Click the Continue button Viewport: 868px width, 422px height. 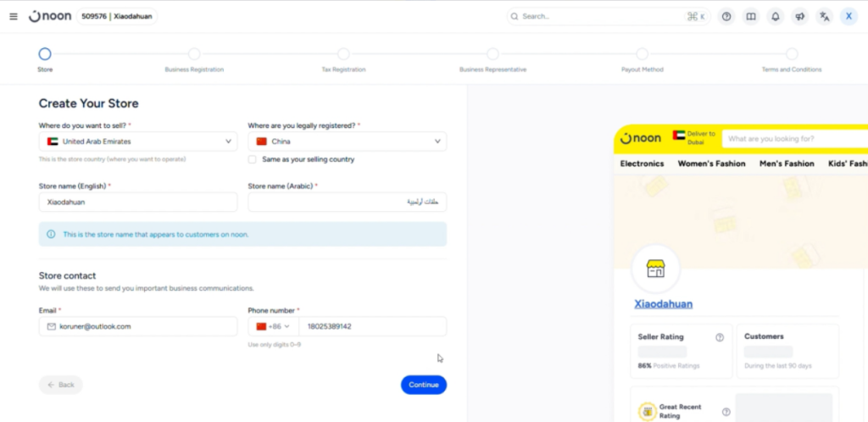click(x=424, y=385)
